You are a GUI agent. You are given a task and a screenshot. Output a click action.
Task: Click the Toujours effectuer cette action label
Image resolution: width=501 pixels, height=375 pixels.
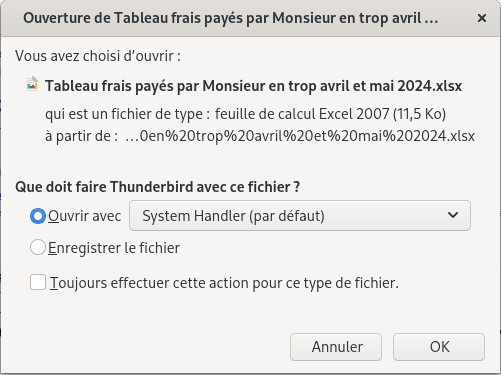point(224,283)
